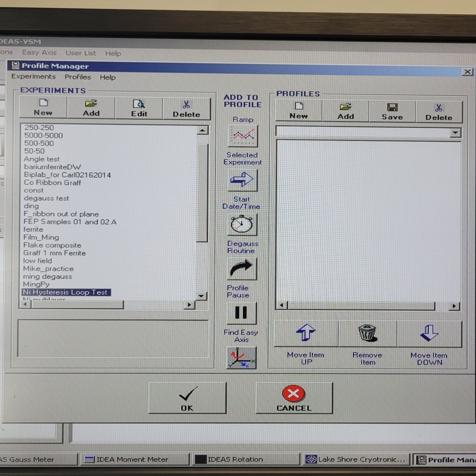476x476 pixels.
Task: Open Help menu in the IDEAS-VSM window
Action: point(113,53)
